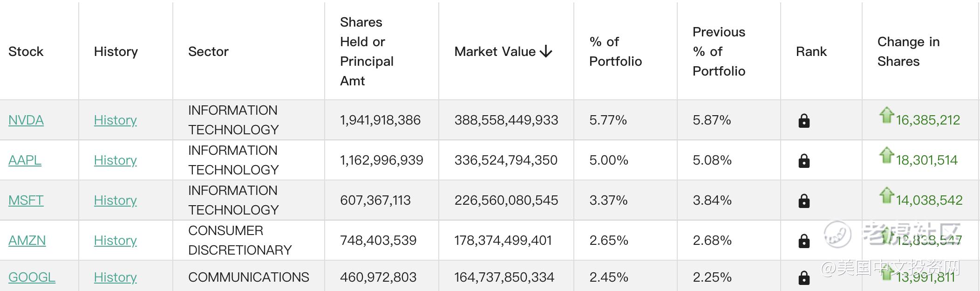View History for GOOGL row

pyautogui.click(x=116, y=277)
